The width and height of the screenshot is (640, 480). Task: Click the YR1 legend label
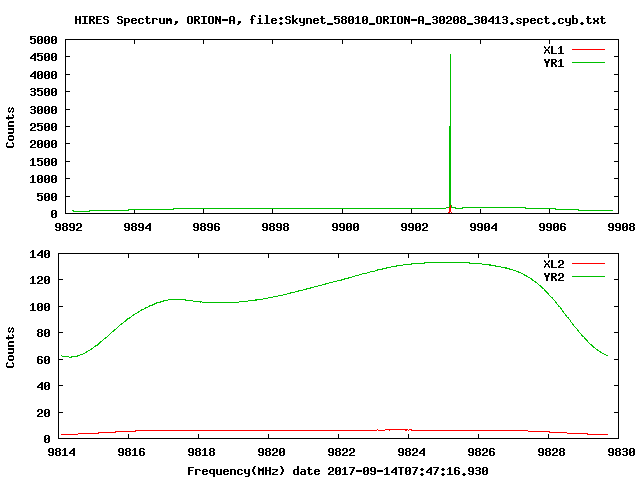(x=553, y=63)
